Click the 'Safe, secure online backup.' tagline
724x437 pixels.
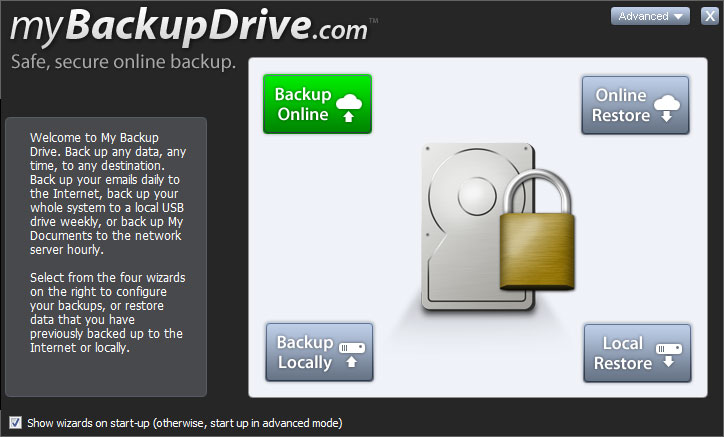tap(123, 62)
